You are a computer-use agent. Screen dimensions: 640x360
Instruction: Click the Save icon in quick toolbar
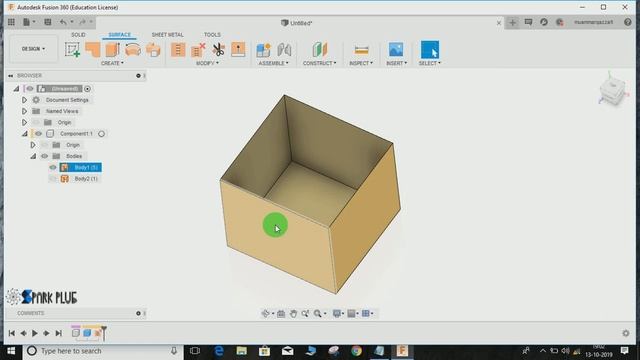point(48,22)
